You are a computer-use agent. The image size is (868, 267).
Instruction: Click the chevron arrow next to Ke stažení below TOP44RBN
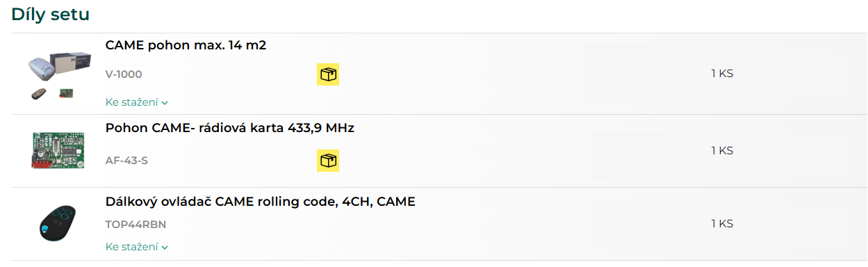[x=165, y=248]
